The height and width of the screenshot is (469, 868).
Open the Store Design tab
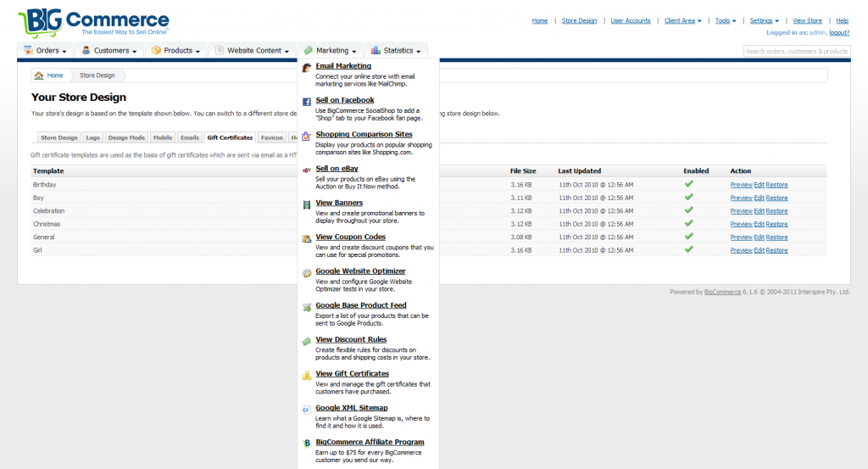59,137
